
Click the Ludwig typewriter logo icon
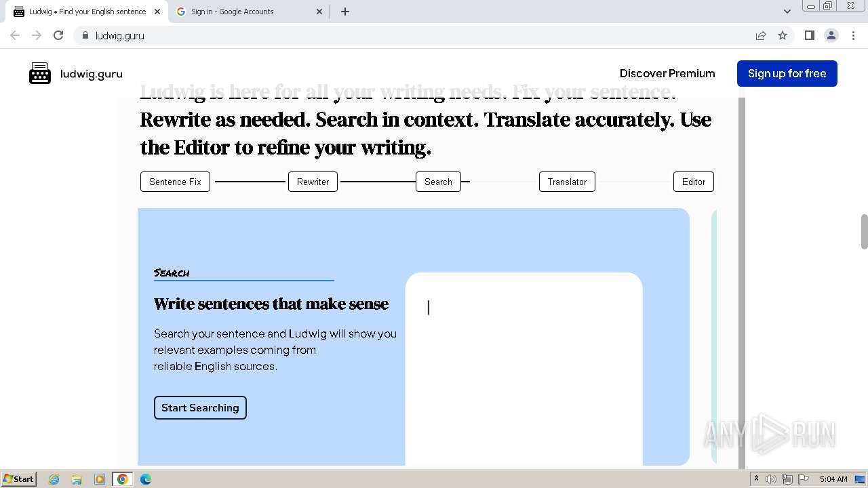pyautogui.click(x=40, y=73)
